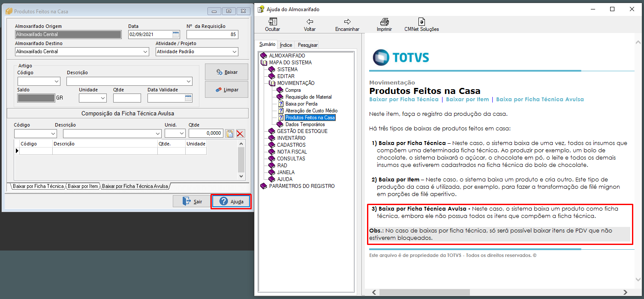Open the CMNet Soluções toolbar icon
The height and width of the screenshot is (299, 644).
click(x=421, y=22)
